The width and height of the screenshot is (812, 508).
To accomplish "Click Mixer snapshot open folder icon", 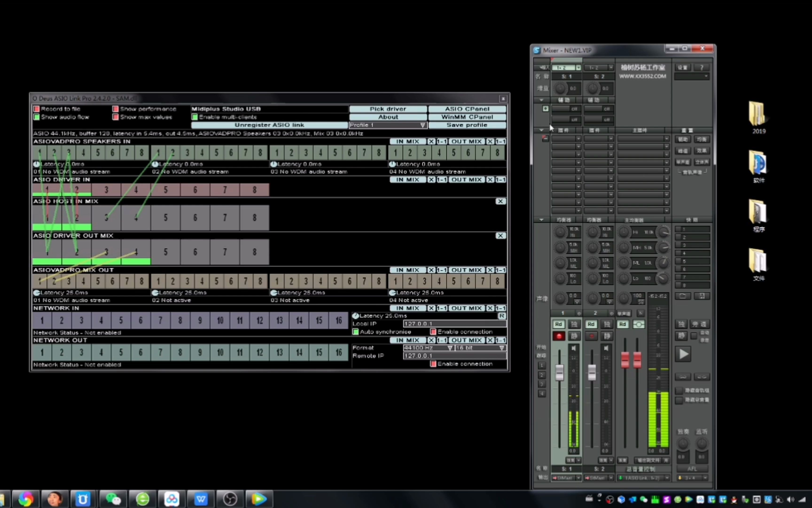I will [x=683, y=296].
